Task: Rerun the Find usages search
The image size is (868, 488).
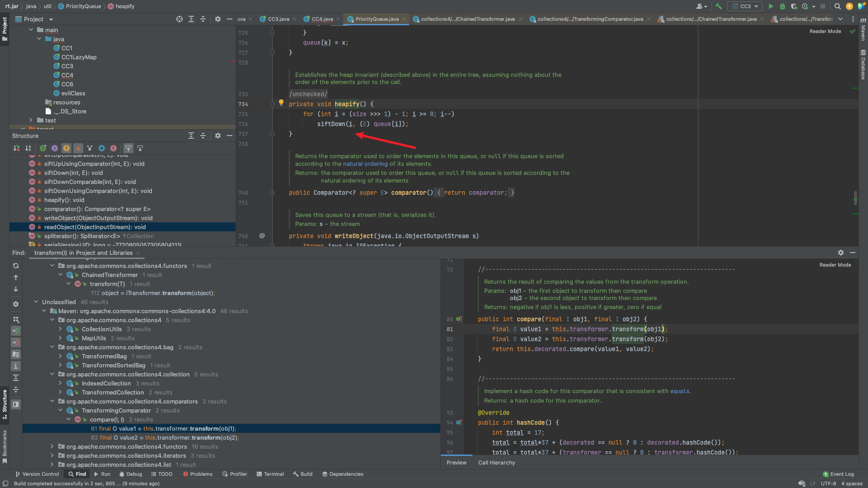Action: point(16,266)
